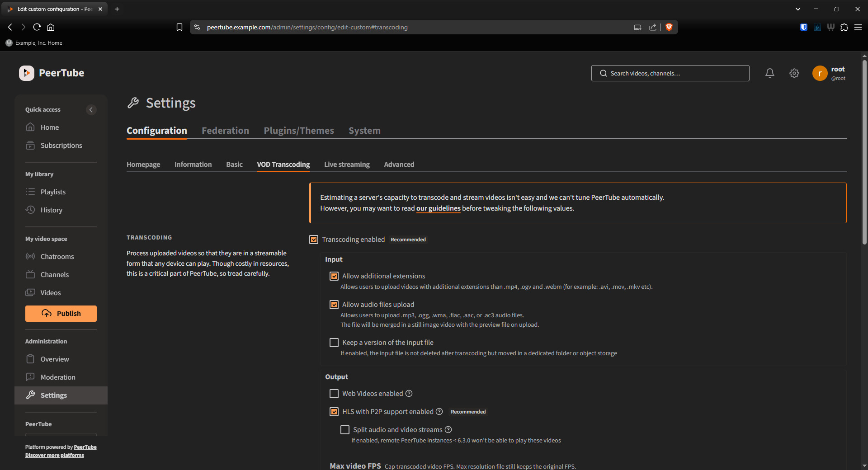Screen dimensions: 868x470
Task: Click the account settings gear icon
Action: 794,73
